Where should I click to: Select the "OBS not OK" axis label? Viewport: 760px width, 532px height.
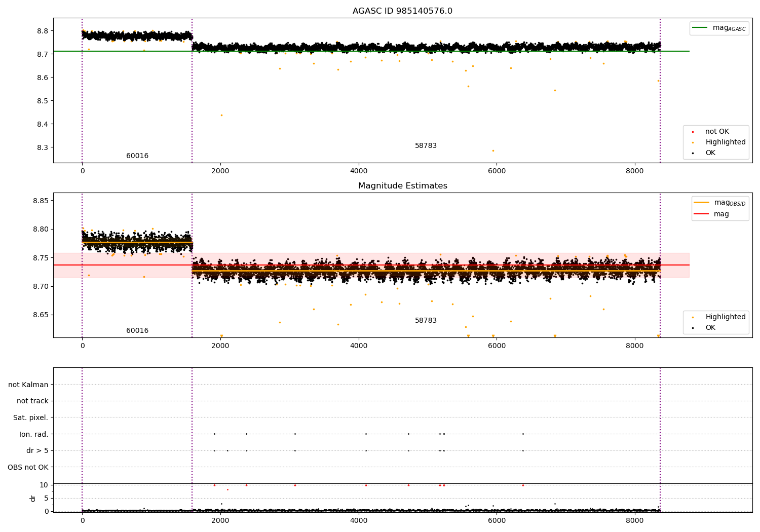pyautogui.click(x=28, y=467)
